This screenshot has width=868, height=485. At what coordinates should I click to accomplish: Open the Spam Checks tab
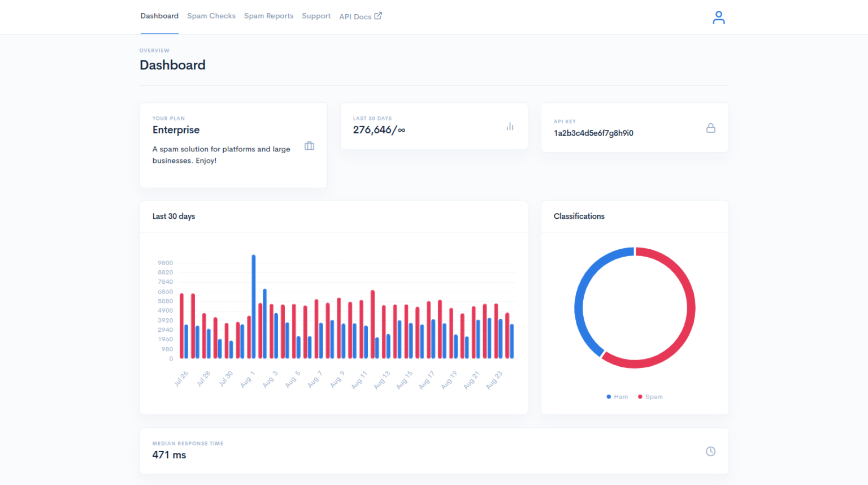[211, 16]
